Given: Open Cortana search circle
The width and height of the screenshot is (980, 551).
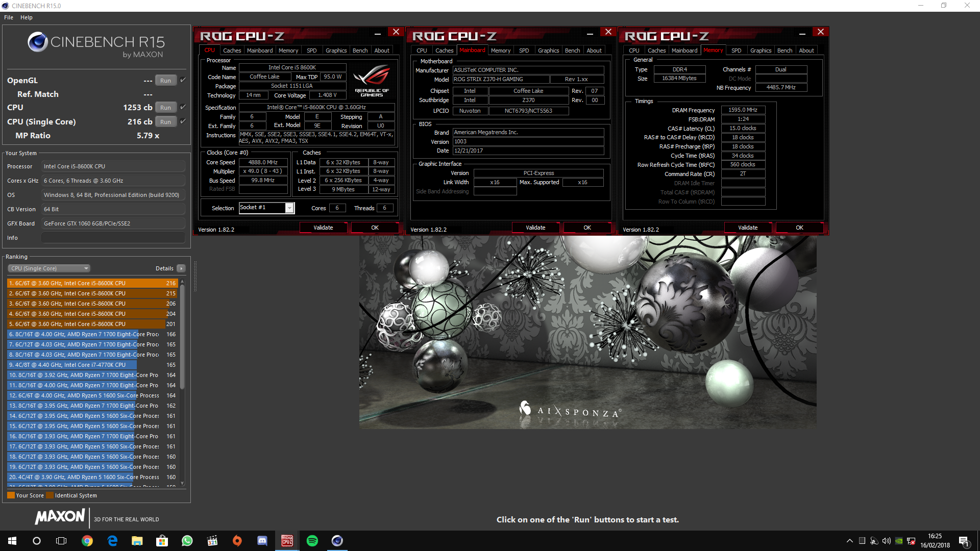Looking at the screenshot, I should coord(37,541).
